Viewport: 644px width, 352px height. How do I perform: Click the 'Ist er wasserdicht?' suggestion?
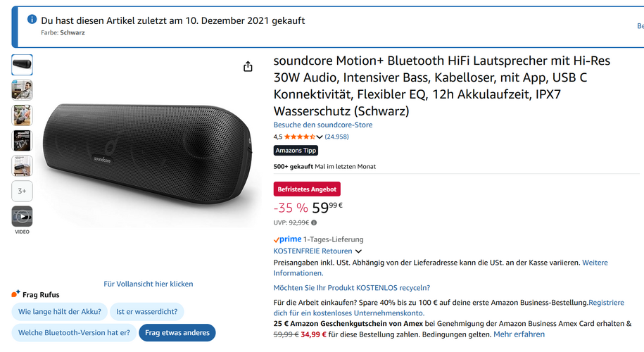pos(146,311)
